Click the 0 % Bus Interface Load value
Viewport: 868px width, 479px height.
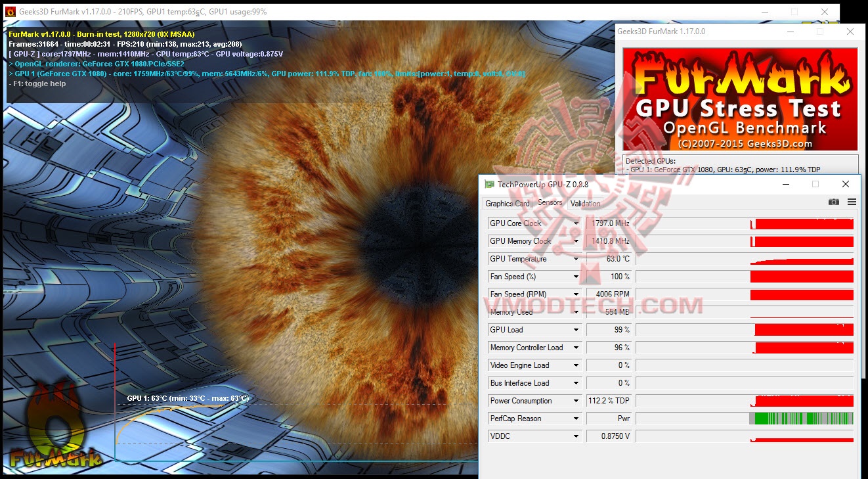(609, 383)
